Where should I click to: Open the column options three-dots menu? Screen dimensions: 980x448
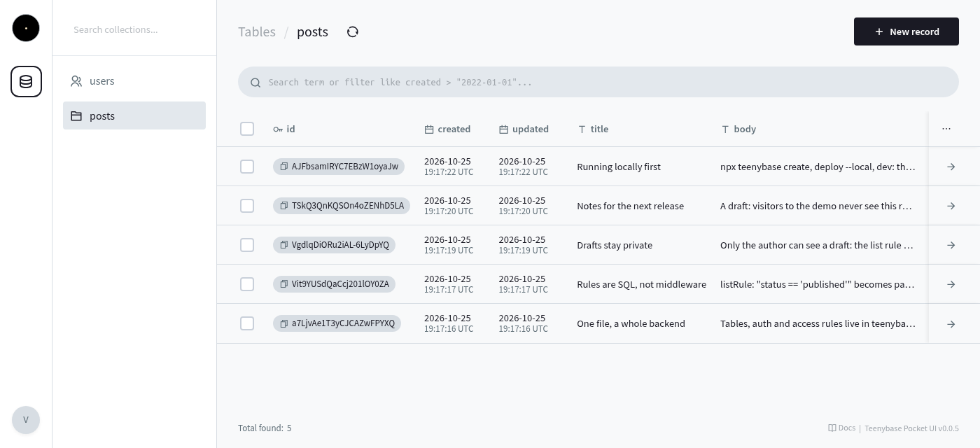(x=946, y=129)
